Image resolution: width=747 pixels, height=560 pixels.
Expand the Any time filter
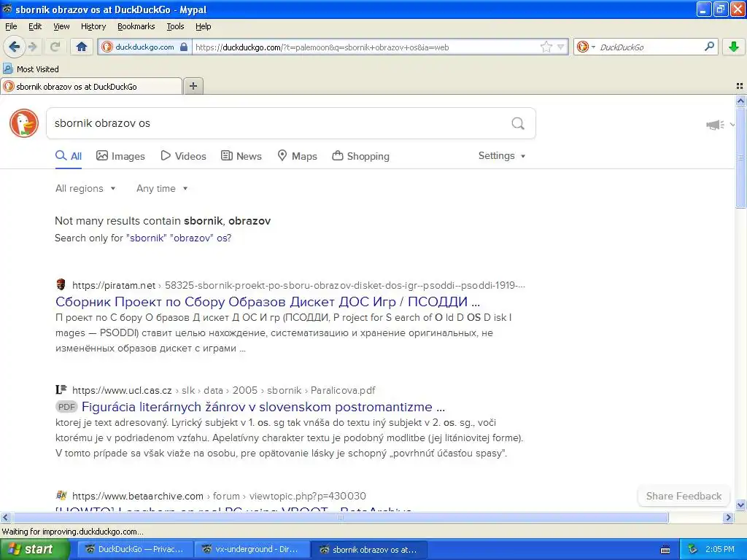(162, 189)
